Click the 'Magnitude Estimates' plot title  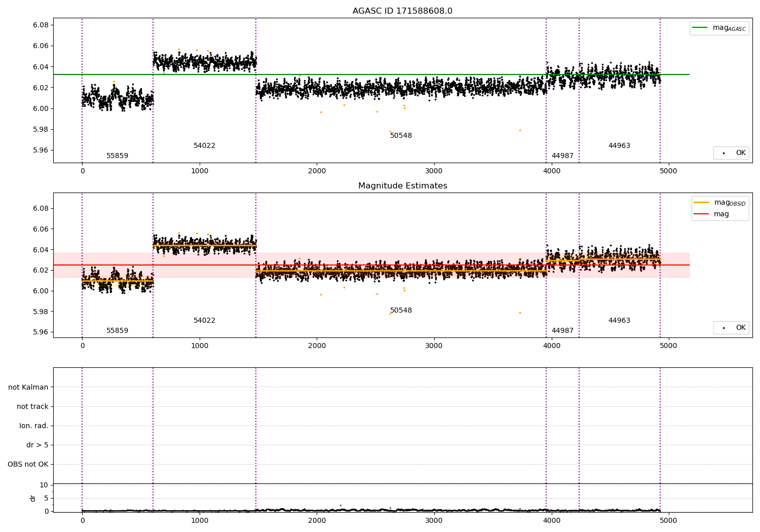click(x=402, y=186)
